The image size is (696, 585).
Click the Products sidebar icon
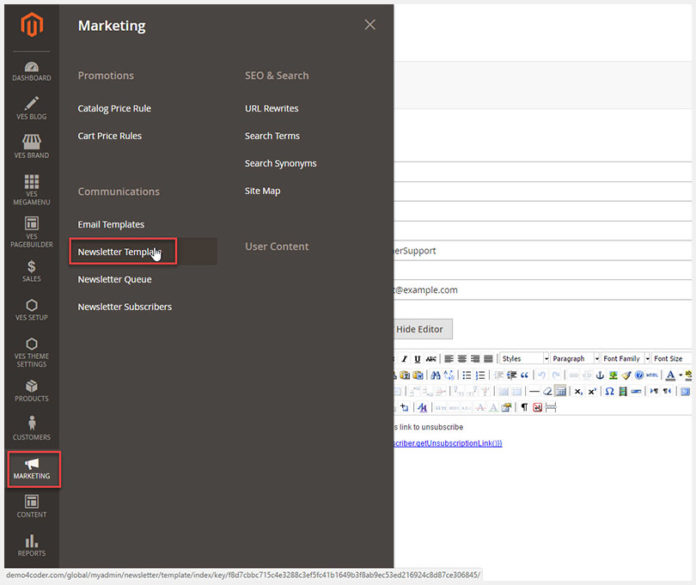coord(31,390)
